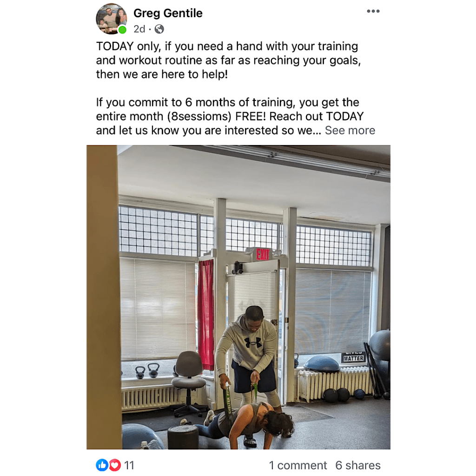Open Greg Gentile's profile by name
The height and width of the screenshot is (476, 476).
point(168,13)
